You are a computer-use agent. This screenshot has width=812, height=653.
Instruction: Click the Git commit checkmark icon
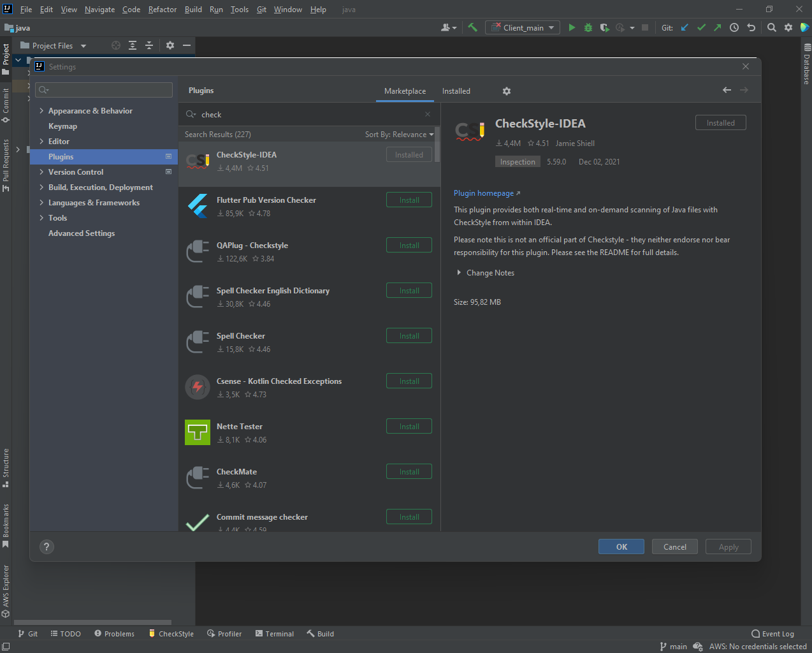(x=702, y=27)
